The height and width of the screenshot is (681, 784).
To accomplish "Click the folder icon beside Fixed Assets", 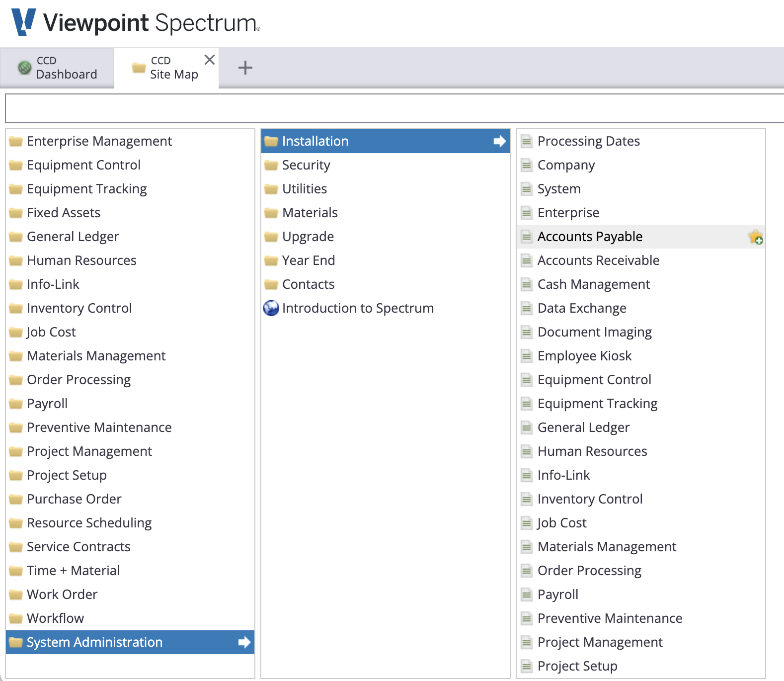I will (x=16, y=213).
